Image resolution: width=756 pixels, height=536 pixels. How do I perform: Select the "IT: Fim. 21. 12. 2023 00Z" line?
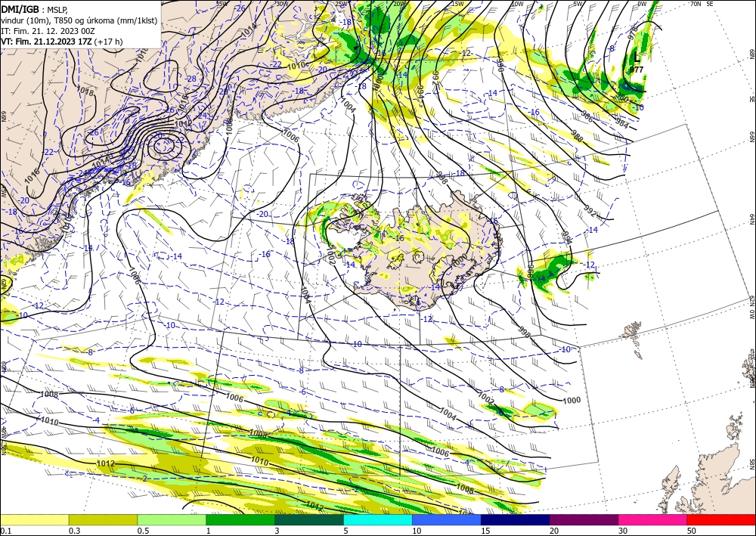click(48, 31)
